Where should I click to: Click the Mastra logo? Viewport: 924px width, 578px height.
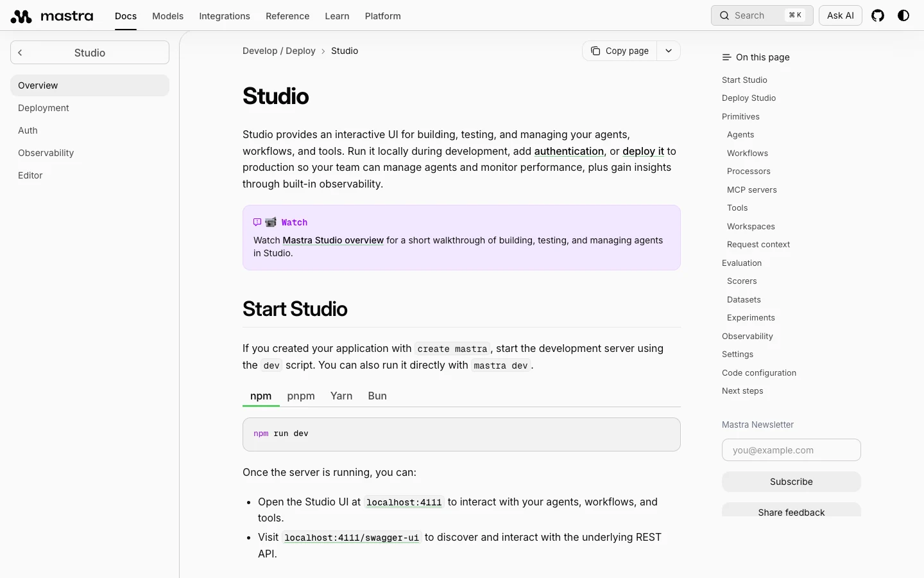[52, 16]
